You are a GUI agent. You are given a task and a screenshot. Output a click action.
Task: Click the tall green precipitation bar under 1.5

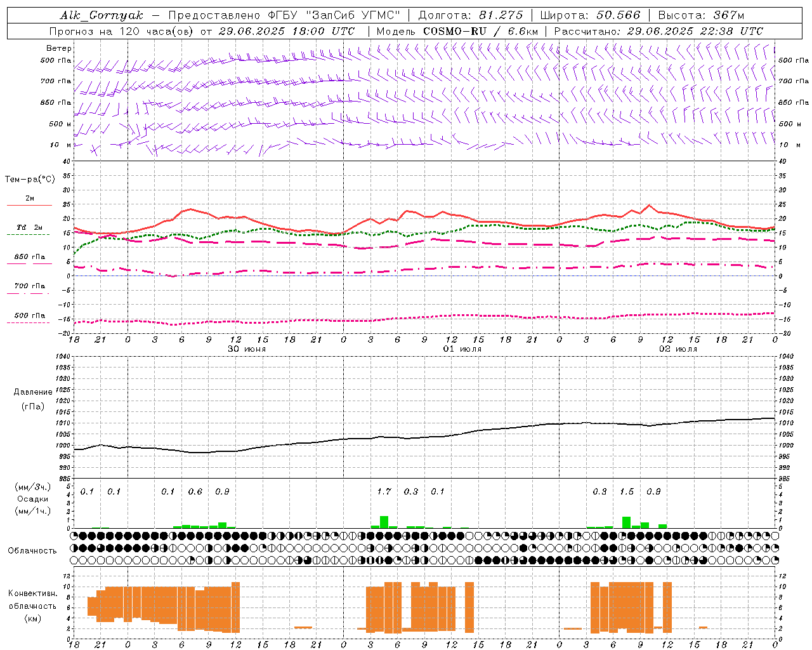tap(627, 522)
